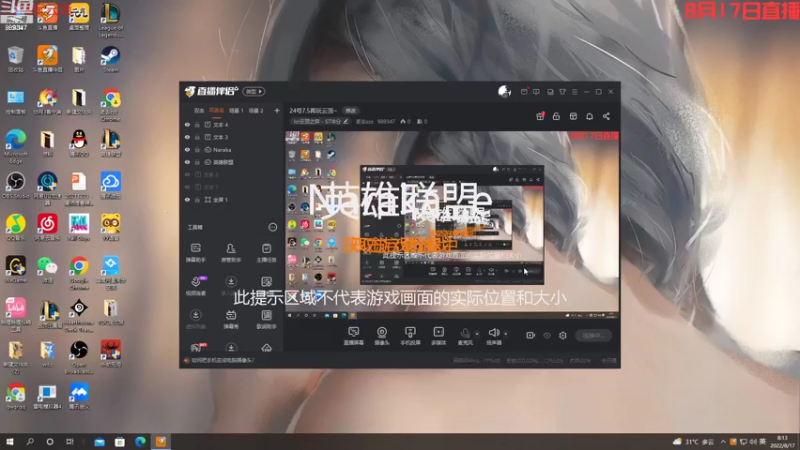Select the first scene tab left of the orange tab
800x450 pixels.
199,110
